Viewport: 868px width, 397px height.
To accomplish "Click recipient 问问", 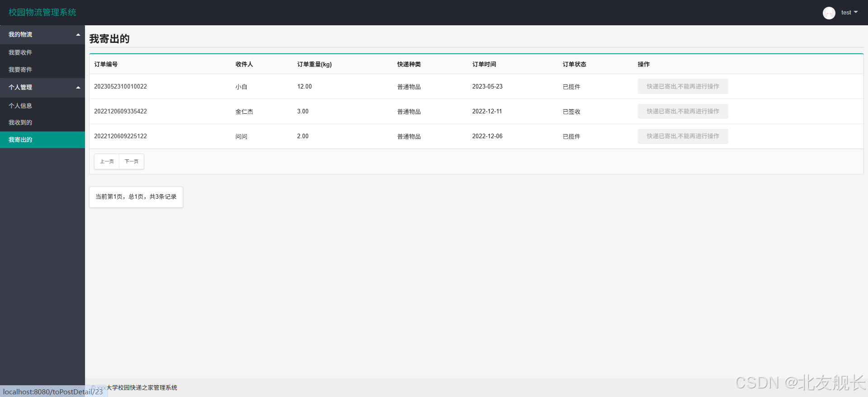I will click(241, 136).
